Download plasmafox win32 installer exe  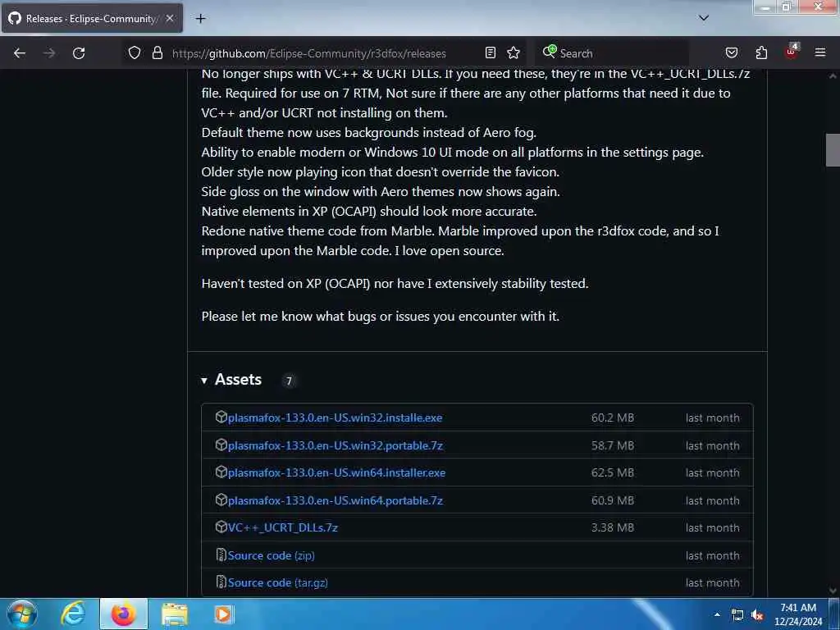pos(335,418)
